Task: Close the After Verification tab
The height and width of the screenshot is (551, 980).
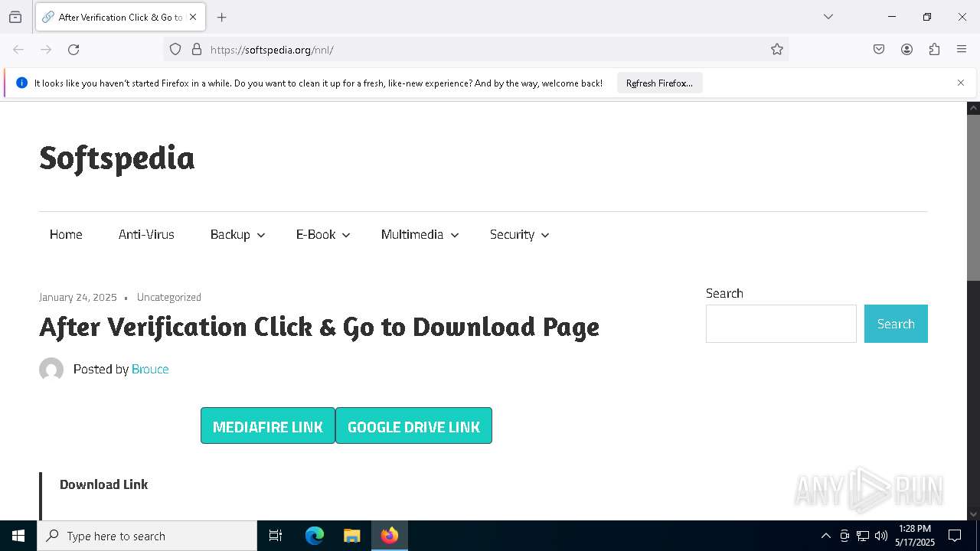Action: [193, 17]
